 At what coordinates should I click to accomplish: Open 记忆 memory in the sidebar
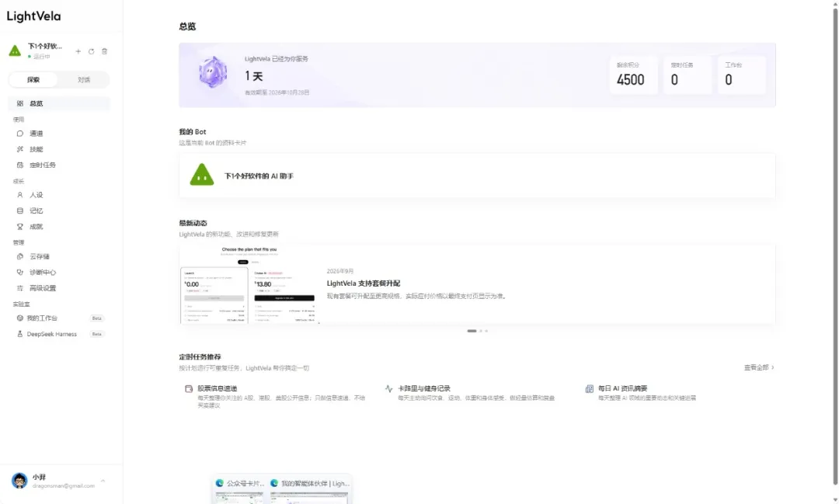(59, 210)
